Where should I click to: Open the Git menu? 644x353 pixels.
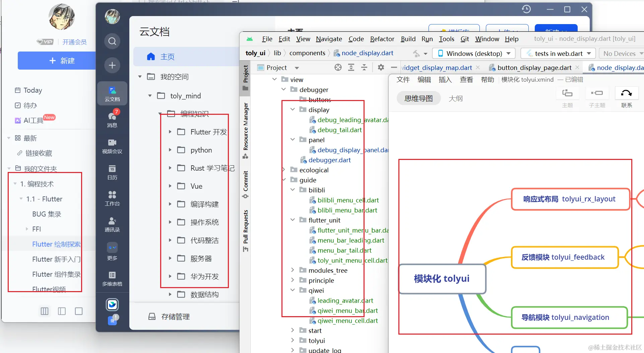pyautogui.click(x=465, y=39)
